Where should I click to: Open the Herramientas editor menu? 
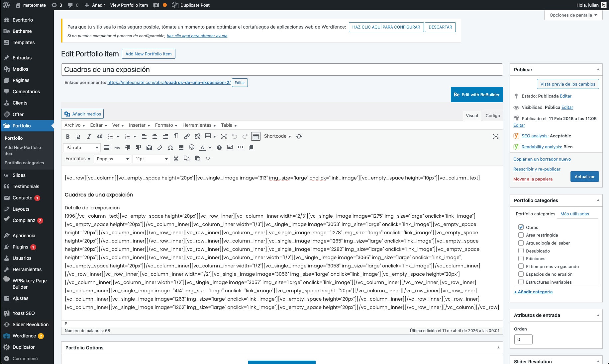[199, 125]
